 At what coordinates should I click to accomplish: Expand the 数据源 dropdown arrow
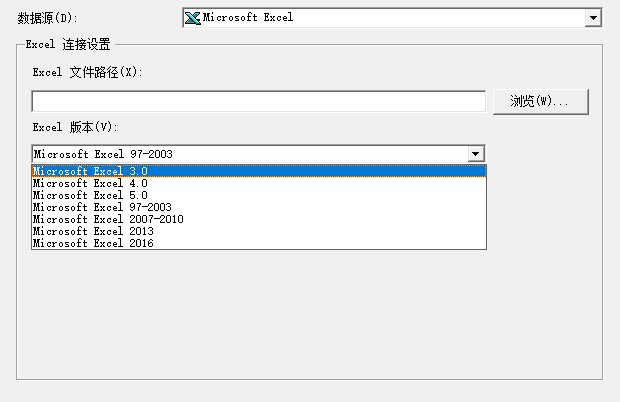pos(593,18)
